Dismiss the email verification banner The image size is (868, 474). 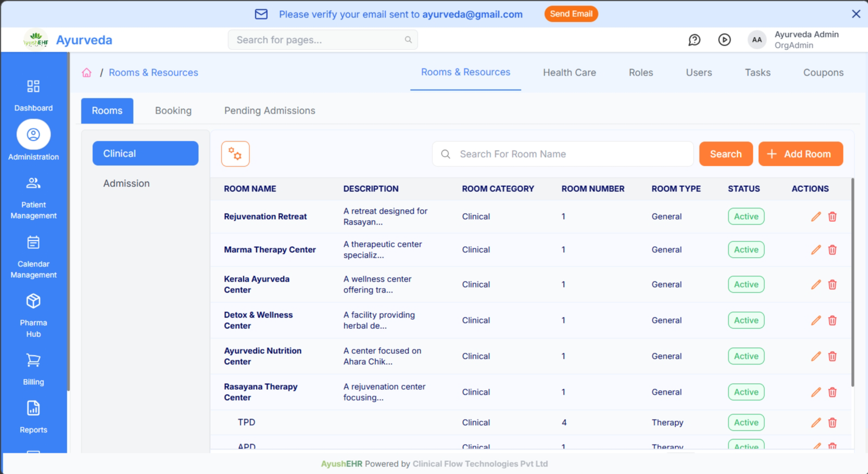(x=856, y=14)
